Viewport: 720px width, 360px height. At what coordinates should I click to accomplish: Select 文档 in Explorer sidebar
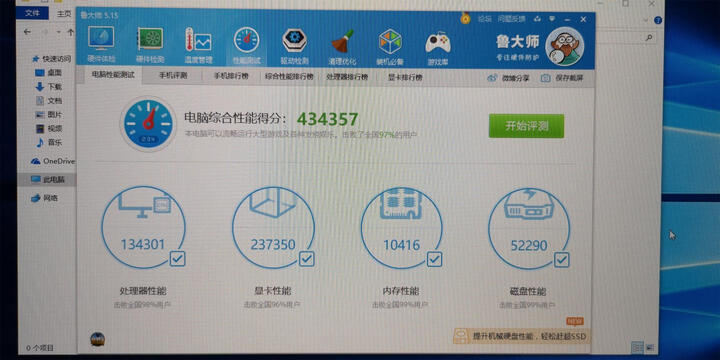tap(49, 101)
